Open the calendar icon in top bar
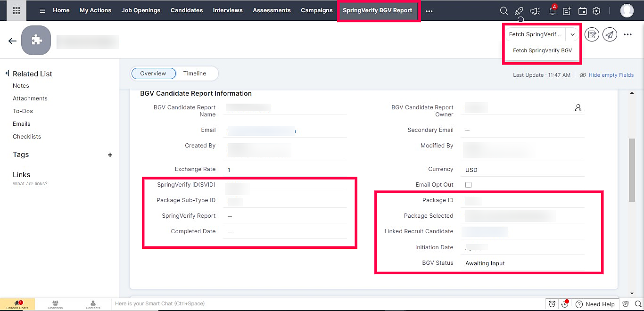Screen dimensions: 644x311 click(583, 11)
